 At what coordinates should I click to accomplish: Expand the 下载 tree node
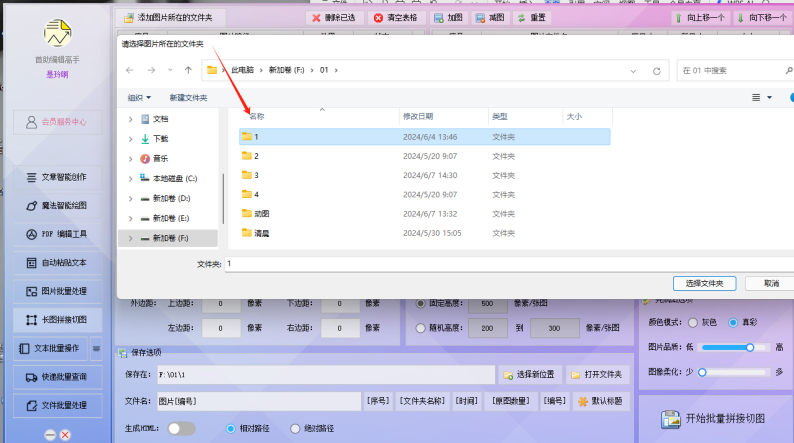131,139
